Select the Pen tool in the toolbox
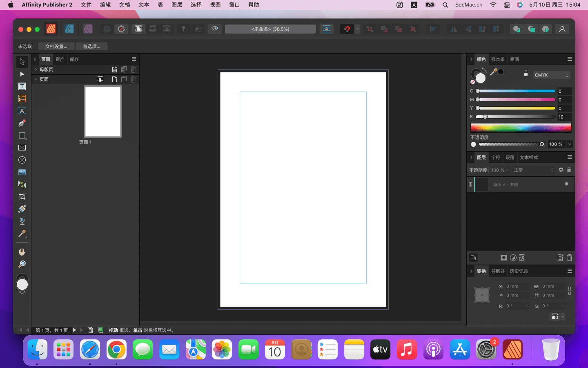The image size is (588, 368). tap(22, 123)
